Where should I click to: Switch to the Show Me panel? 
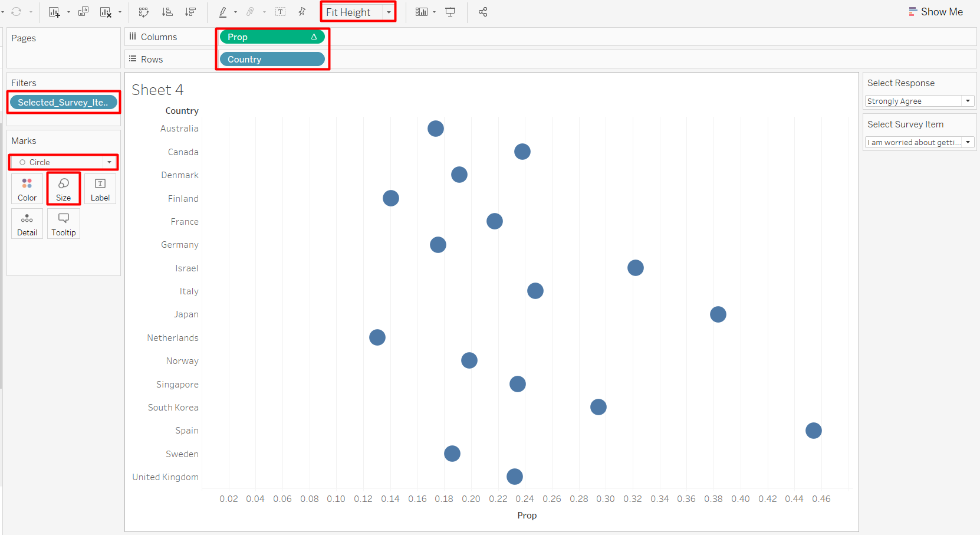[936, 11]
